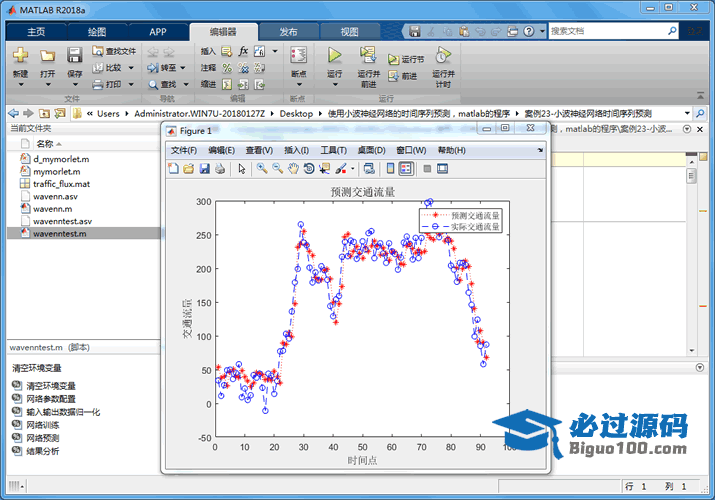This screenshot has width=715, height=500.
Task: Switch to the 绘图 ribbon tab
Action: click(x=96, y=31)
